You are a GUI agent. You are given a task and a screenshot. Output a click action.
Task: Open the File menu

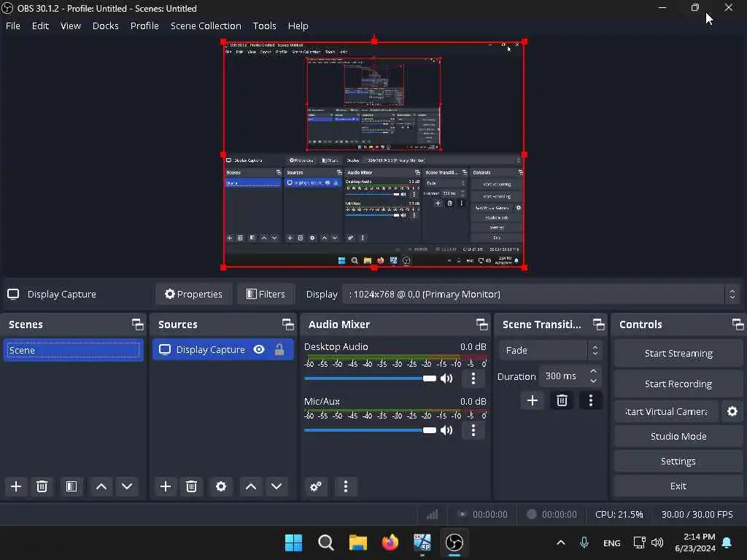(13, 26)
